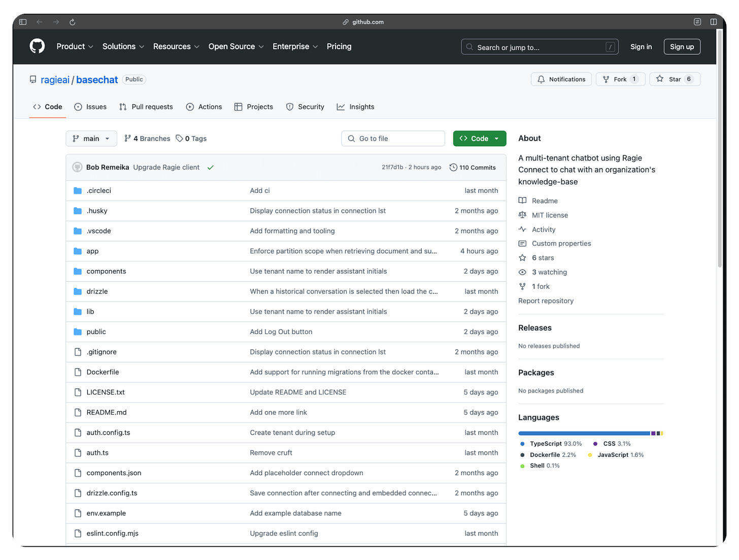The width and height of the screenshot is (739, 560).
Task: View 110 Commits history
Action: (473, 168)
